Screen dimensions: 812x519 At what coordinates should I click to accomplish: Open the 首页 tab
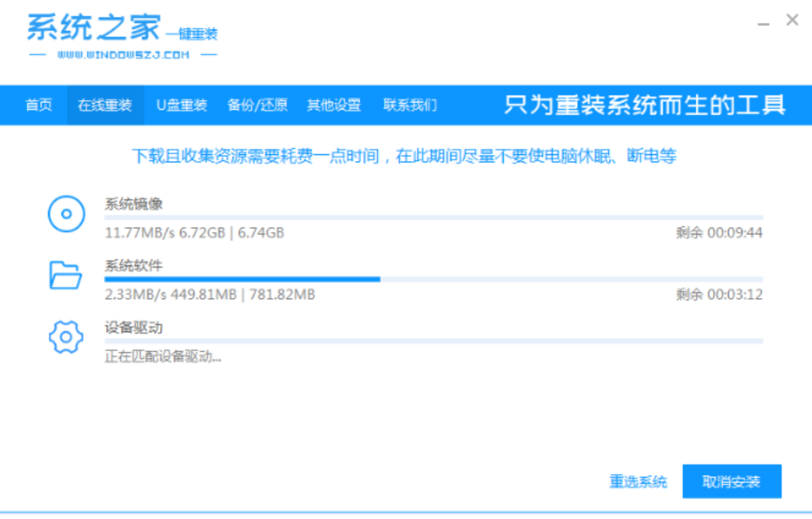tap(39, 105)
